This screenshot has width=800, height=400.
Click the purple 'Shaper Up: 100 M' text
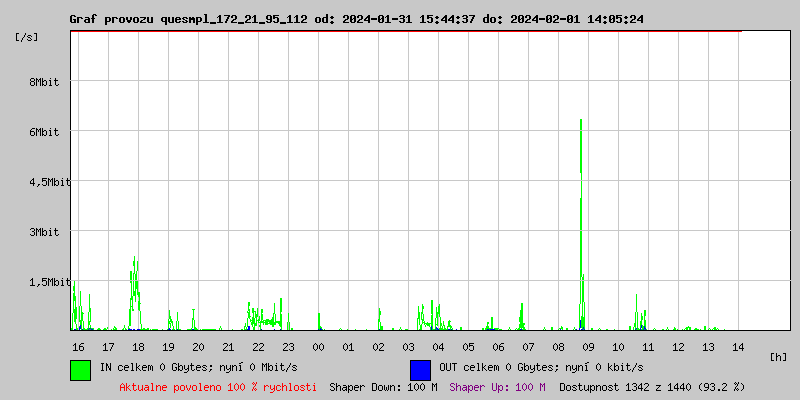pos(497,386)
